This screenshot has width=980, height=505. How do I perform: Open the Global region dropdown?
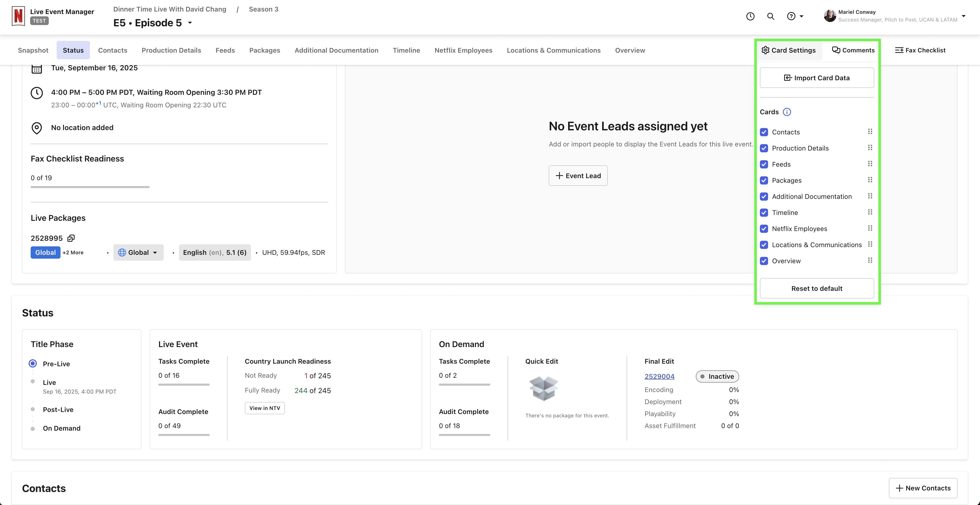pyautogui.click(x=138, y=252)
